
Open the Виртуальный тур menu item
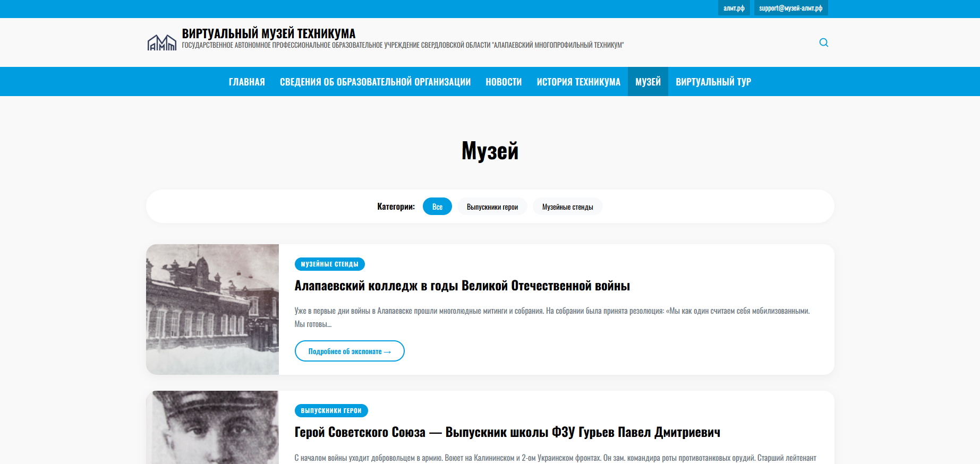pyautogui.click(x=713, y=82)
